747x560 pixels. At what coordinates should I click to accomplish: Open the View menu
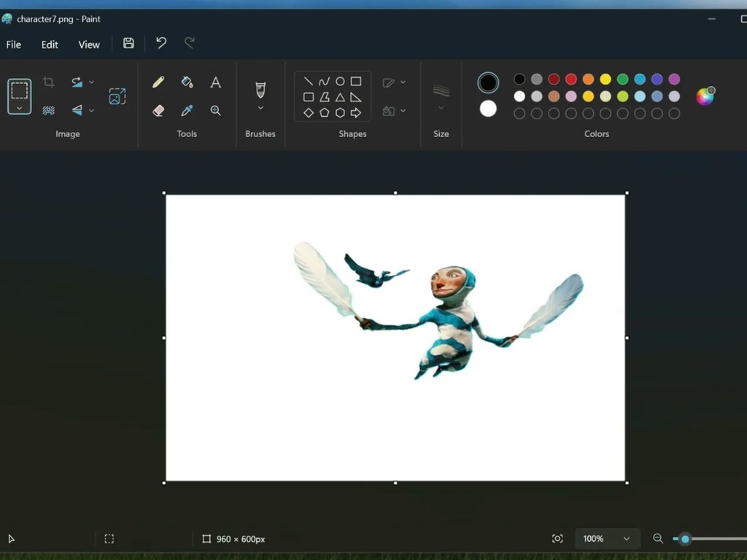(89, 44)
